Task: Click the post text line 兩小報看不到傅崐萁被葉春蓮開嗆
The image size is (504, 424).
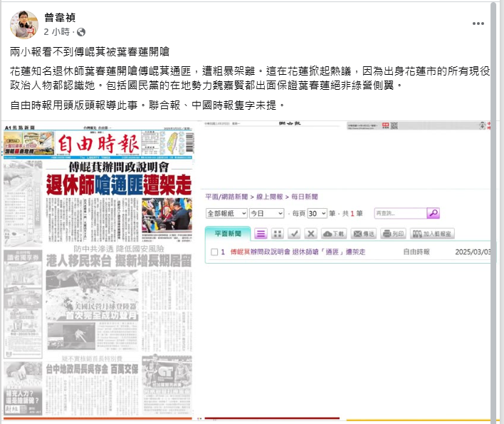Action: pos(90,52)
